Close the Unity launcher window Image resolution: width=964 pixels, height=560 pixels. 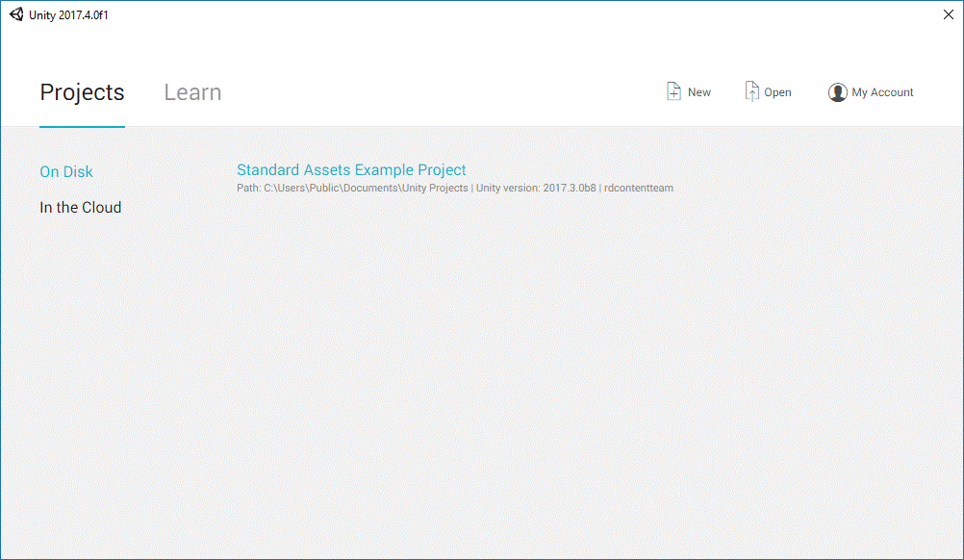[949, 14]
